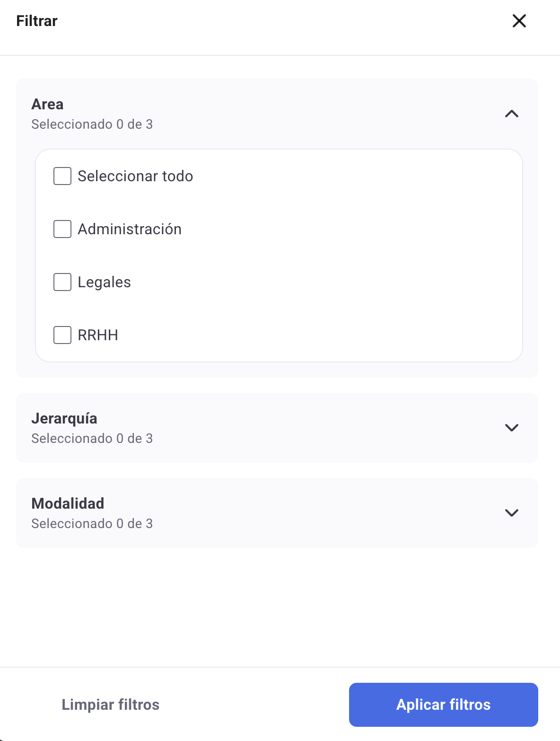Click the Administración option label
The height and width of the screenshot is (741, 560).
tap(130, 229)
